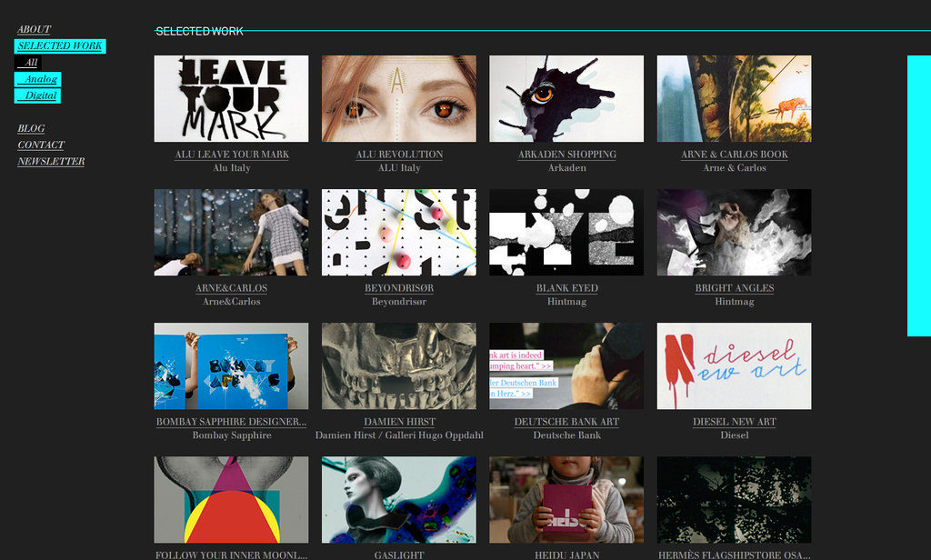Click the BEYONDRISØR title link

399,288
